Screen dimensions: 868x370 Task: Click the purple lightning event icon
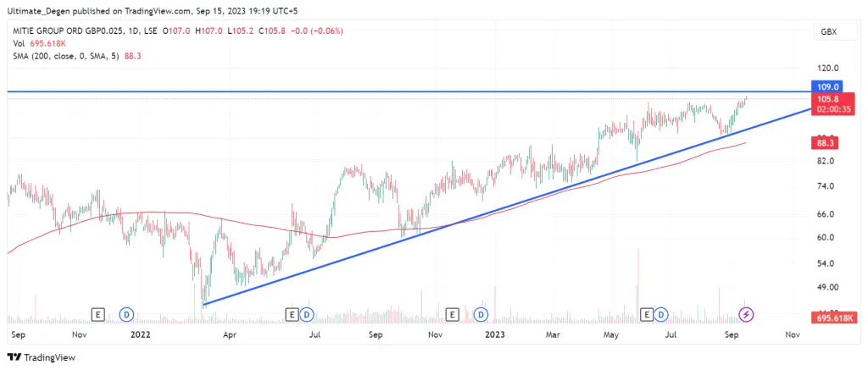(x=747, y=315)
